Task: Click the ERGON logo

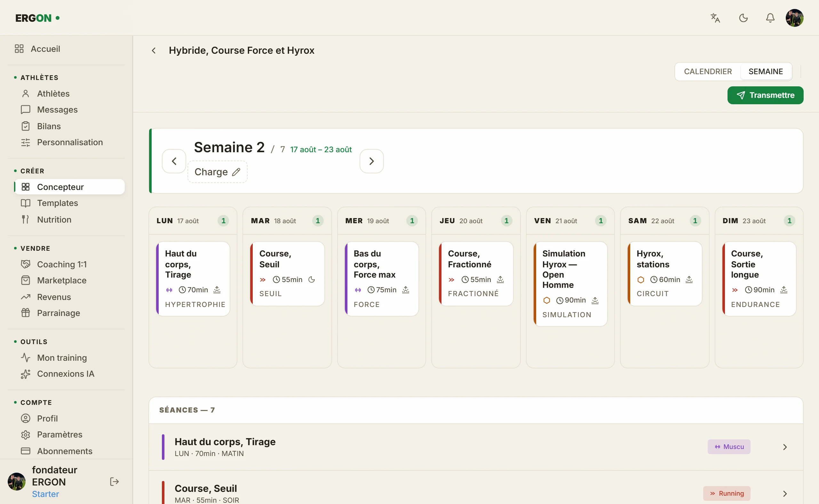Action: (37, 18)
